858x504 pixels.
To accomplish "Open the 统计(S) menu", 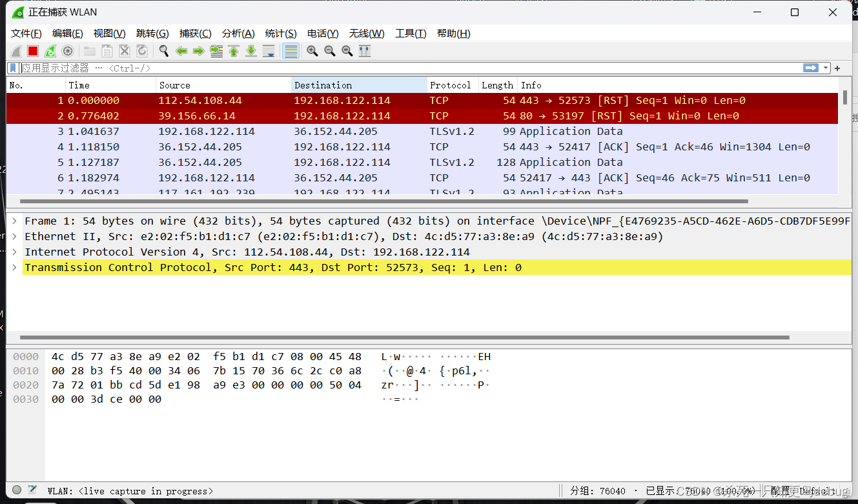I will 280,33.
